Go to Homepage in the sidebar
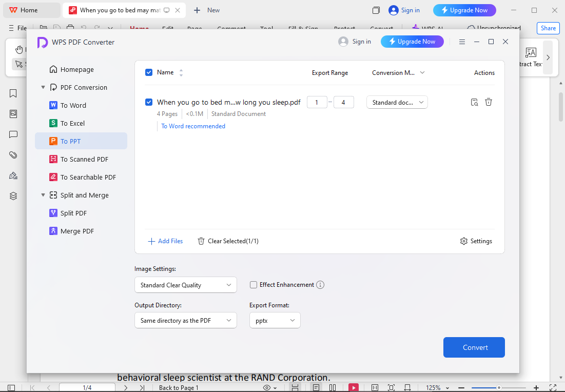Screen dimensions: 565x392 point(77,69)
